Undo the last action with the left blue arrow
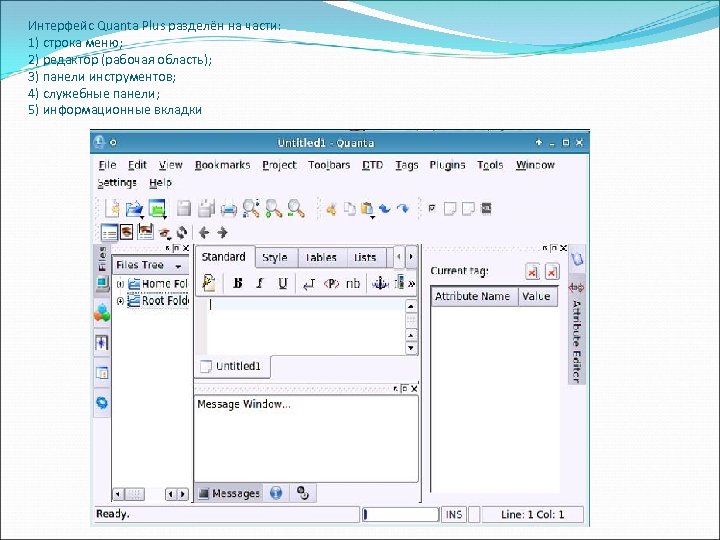Image resolution: width=720 pixels, height=540 pixels. coord(385,209)
